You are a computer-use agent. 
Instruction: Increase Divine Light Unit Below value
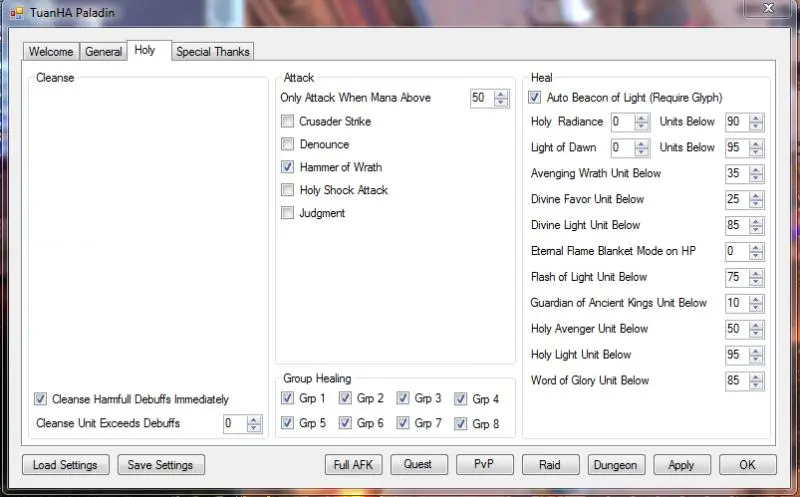coord(756,221)
